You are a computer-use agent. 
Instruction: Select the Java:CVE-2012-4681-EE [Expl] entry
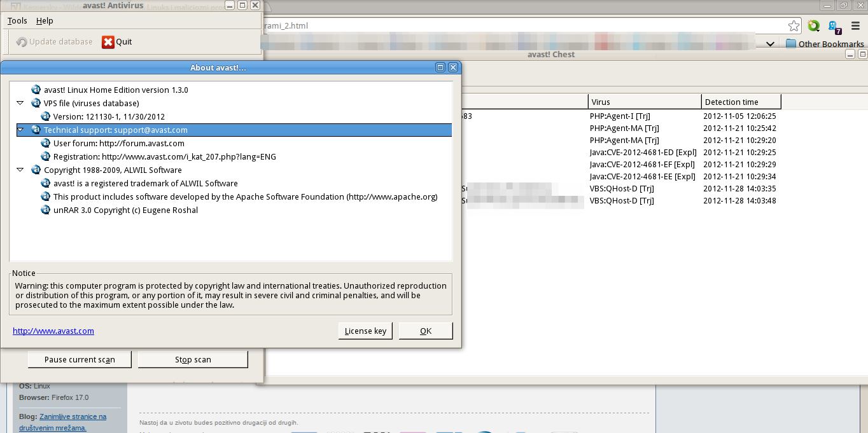pos(643,177)
